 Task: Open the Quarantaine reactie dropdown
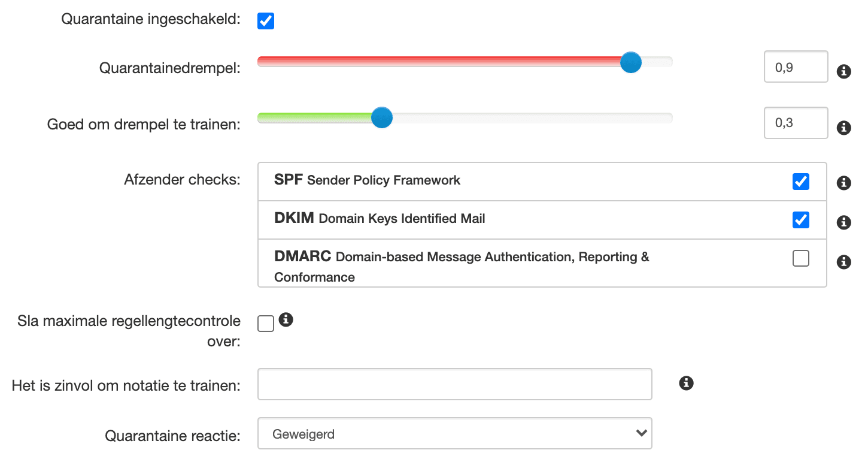tap(454, 434)
